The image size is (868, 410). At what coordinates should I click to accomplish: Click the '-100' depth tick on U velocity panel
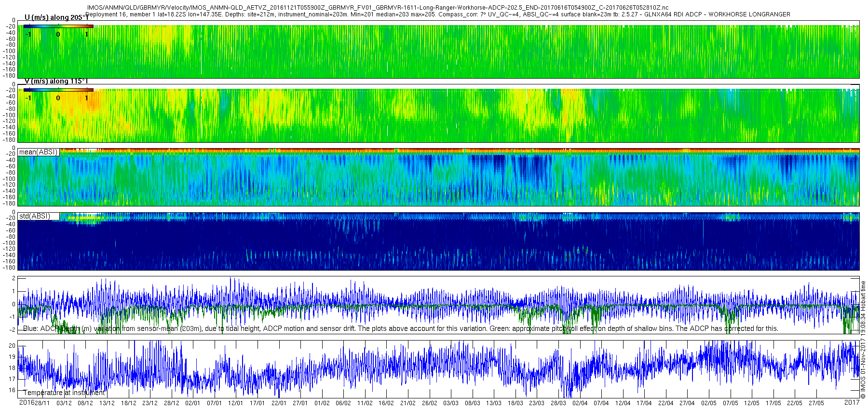(9, 51)
